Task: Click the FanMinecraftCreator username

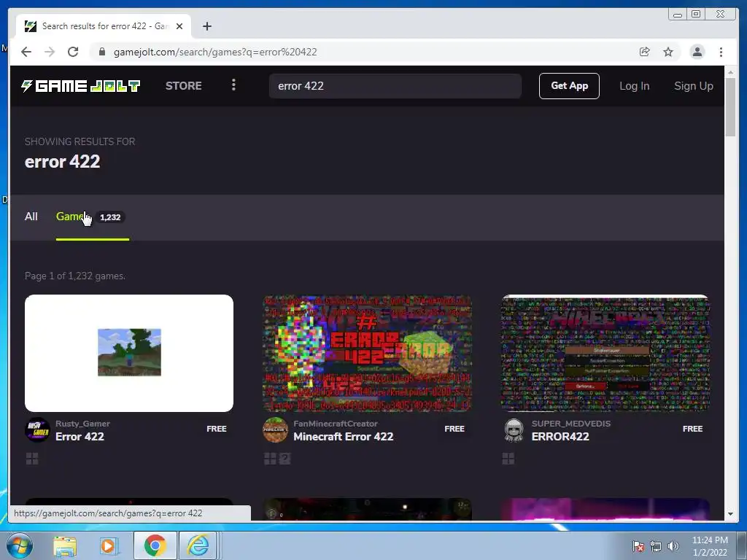Action: click(336, 424)
